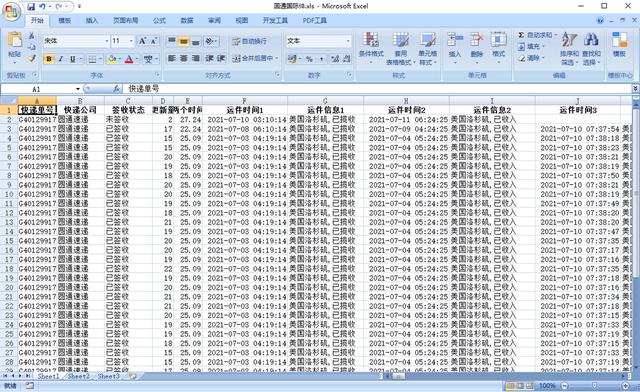The height and width of the screenshot is (392, 640).
Task: Toggle Bold formatting
Action: point(49,59)
